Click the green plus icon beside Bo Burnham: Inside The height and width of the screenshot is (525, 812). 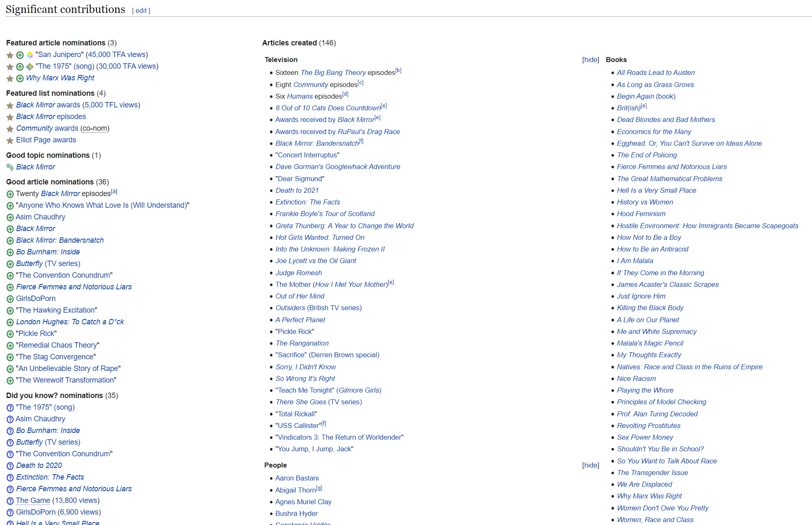pos(10,252)
